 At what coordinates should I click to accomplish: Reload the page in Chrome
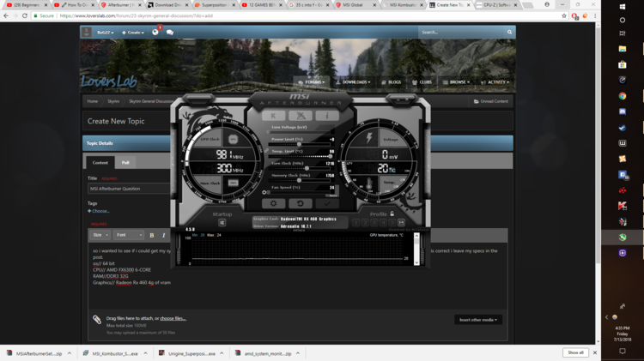click(25, 15)
